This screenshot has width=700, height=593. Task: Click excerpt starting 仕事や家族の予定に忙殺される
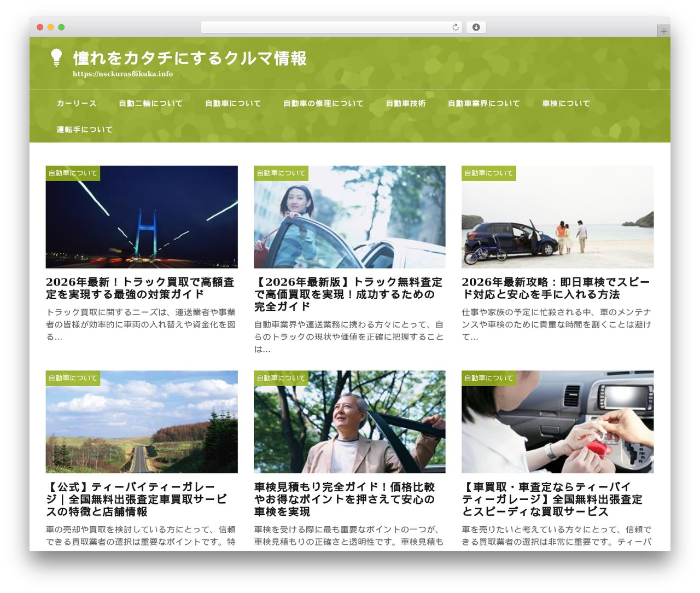pos(557,324)
